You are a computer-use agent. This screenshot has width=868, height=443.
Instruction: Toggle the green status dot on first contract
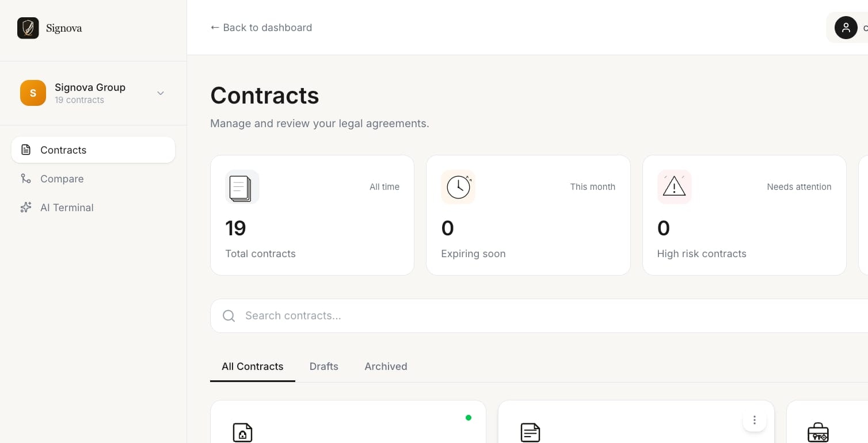point(469,418)
